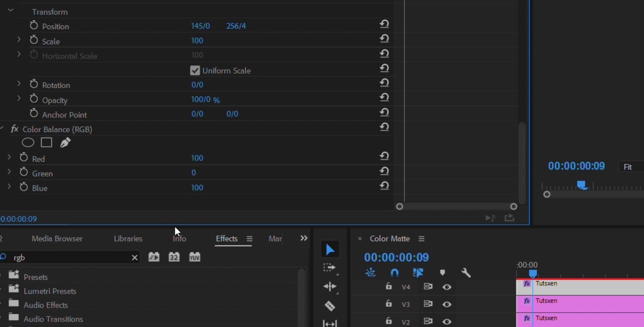Filter by accelerated effects icon

coord(154,257)
